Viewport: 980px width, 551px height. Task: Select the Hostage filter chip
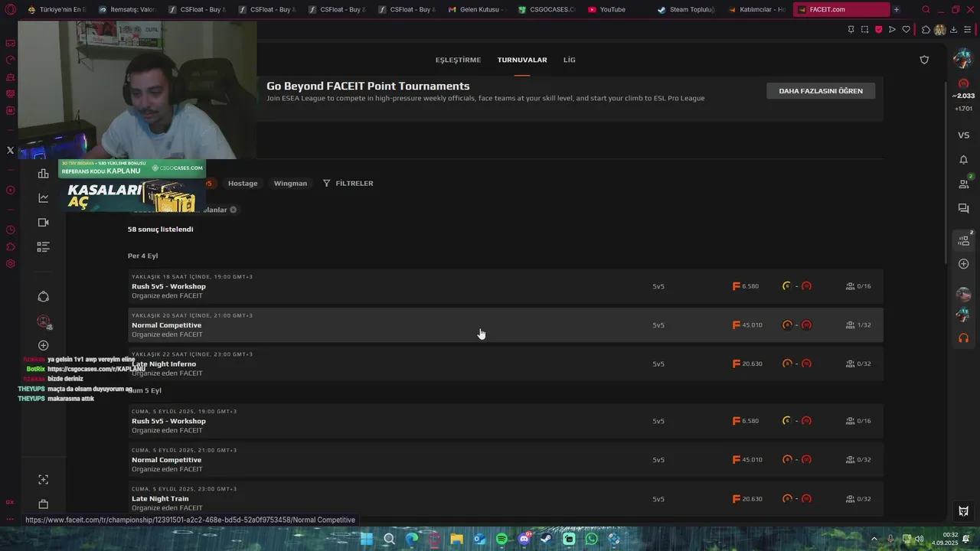pos(243,183)
